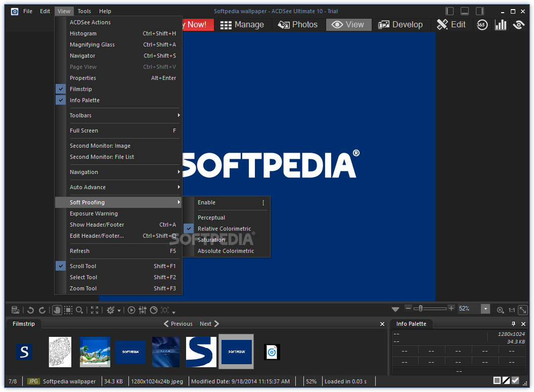Uncheck Info Palette in the View menu
The width and height of the screenshot is (534, 392).
click(118, 101)
